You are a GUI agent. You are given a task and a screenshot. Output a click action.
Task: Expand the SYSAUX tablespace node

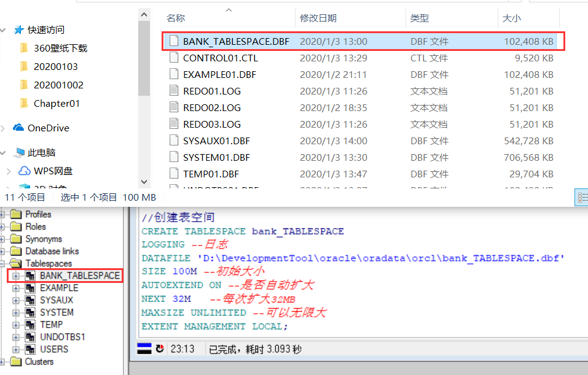click(x=16, y=301)
